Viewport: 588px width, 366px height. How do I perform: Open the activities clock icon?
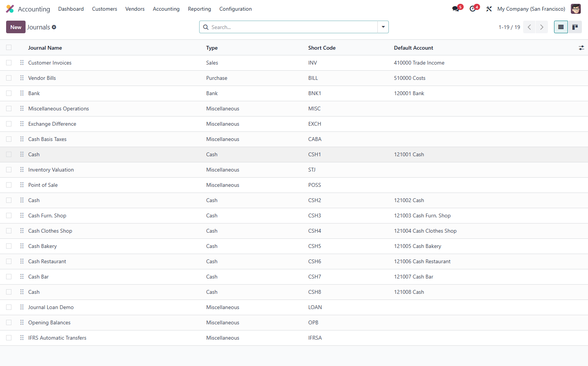(x=473, y=9)
